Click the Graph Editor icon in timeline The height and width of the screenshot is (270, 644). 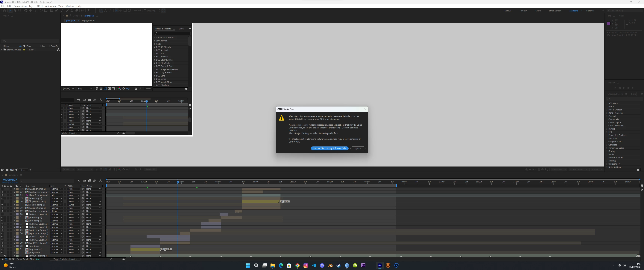coord(101,181)
